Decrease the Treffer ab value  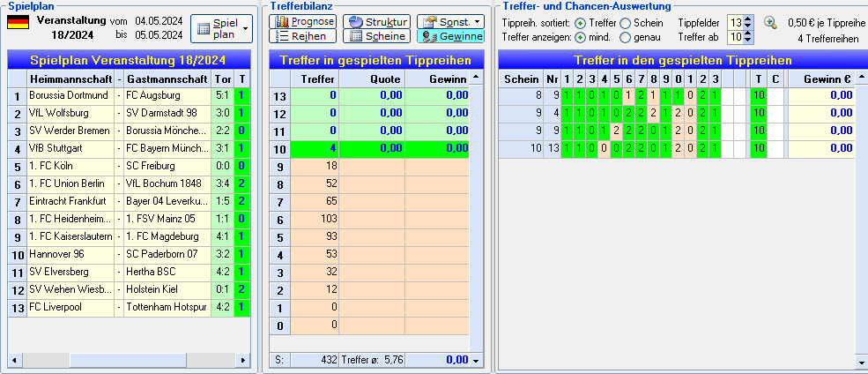748,41
